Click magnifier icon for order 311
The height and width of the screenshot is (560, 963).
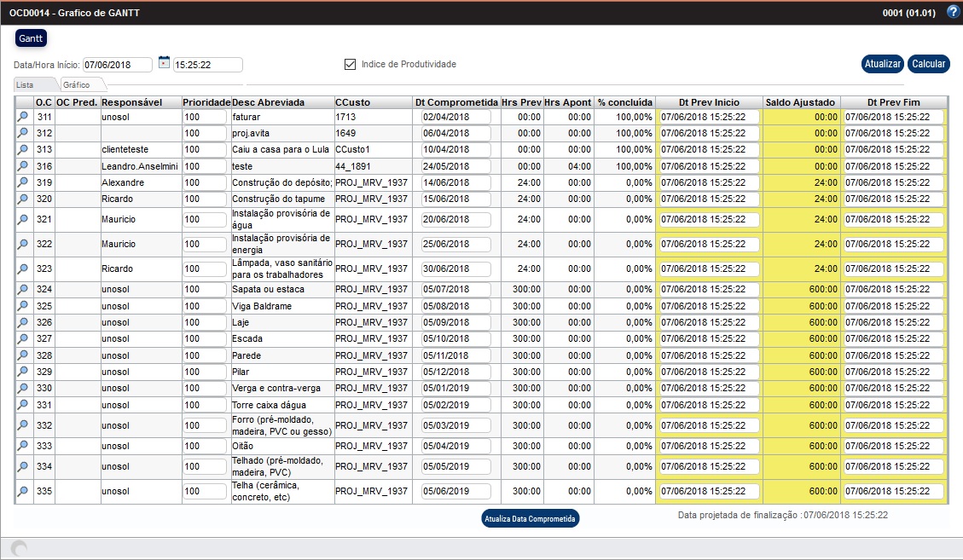click(x=23, y=117)
